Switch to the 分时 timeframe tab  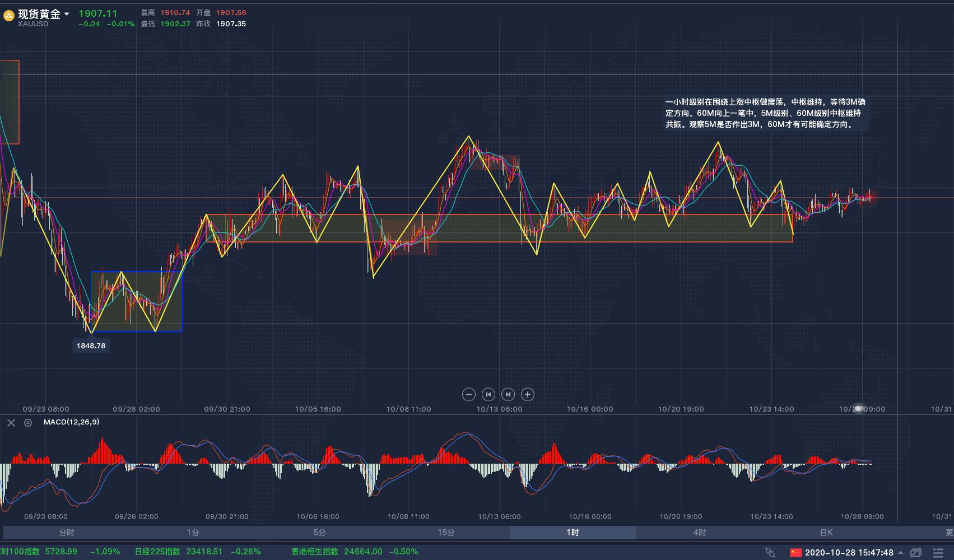click(x=67, y=533)
